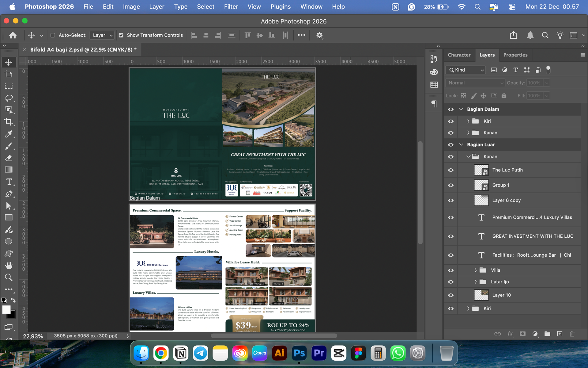Viewport: 588px width, 368px height.
Task: Select the Brush tool
Action: [x=9, y=146]
